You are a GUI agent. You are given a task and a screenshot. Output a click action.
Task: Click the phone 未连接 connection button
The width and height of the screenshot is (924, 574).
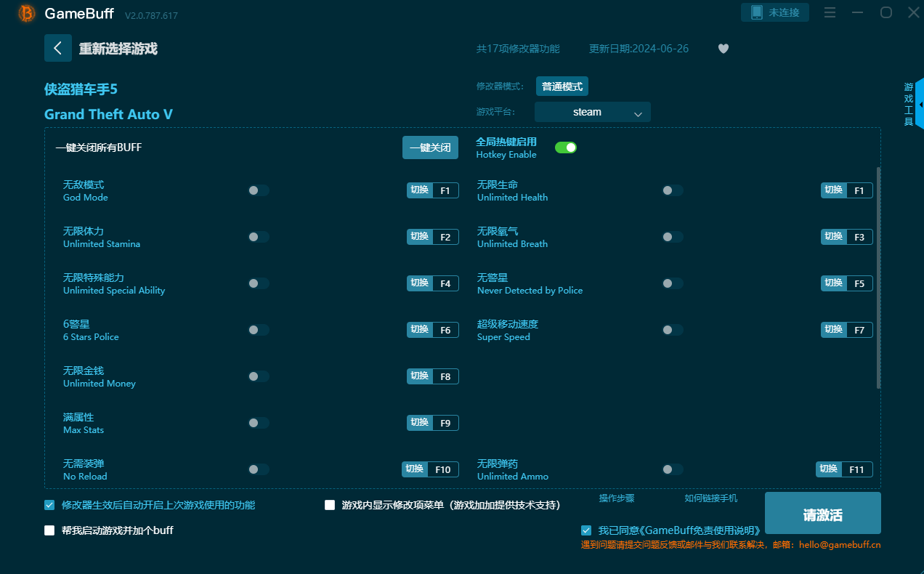click(775, 12)
